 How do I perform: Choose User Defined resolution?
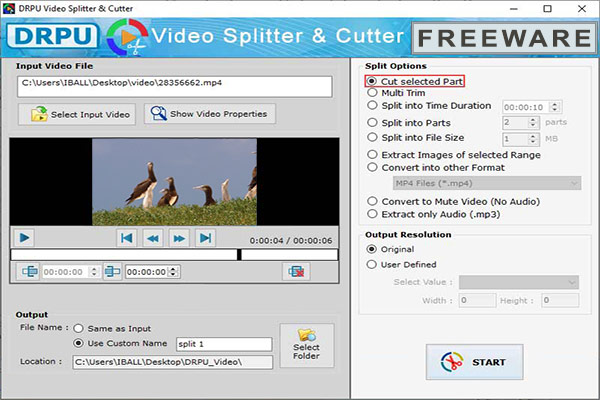402,264
